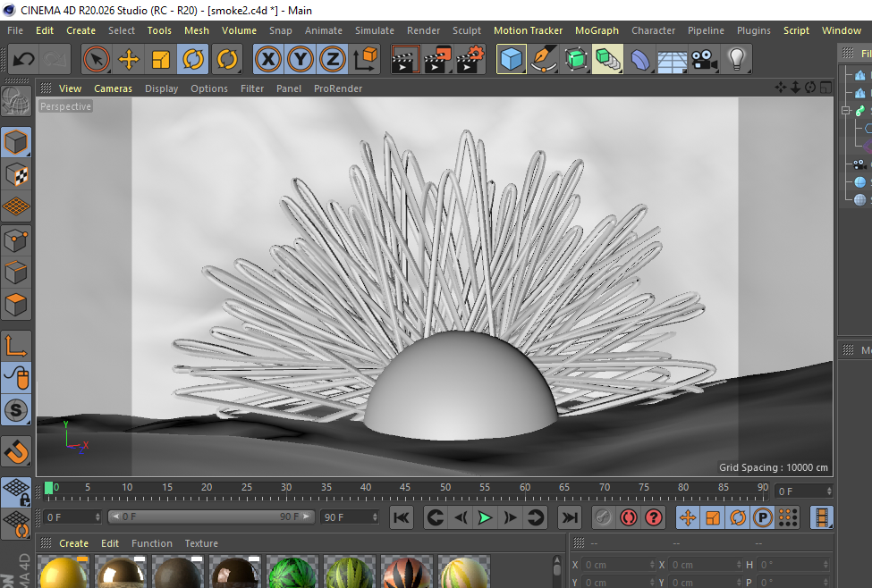Open the File menu
The image size is (872, 588).
(15, 30)
